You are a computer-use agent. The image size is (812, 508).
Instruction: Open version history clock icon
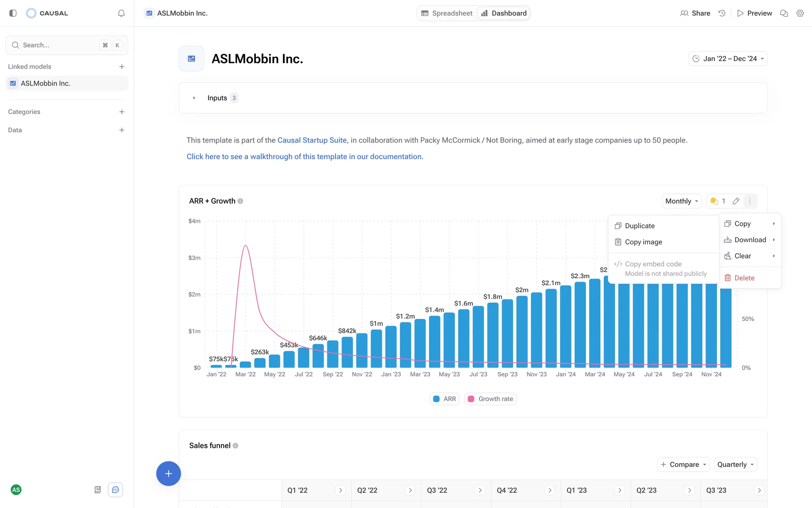[x=722, y=13]
